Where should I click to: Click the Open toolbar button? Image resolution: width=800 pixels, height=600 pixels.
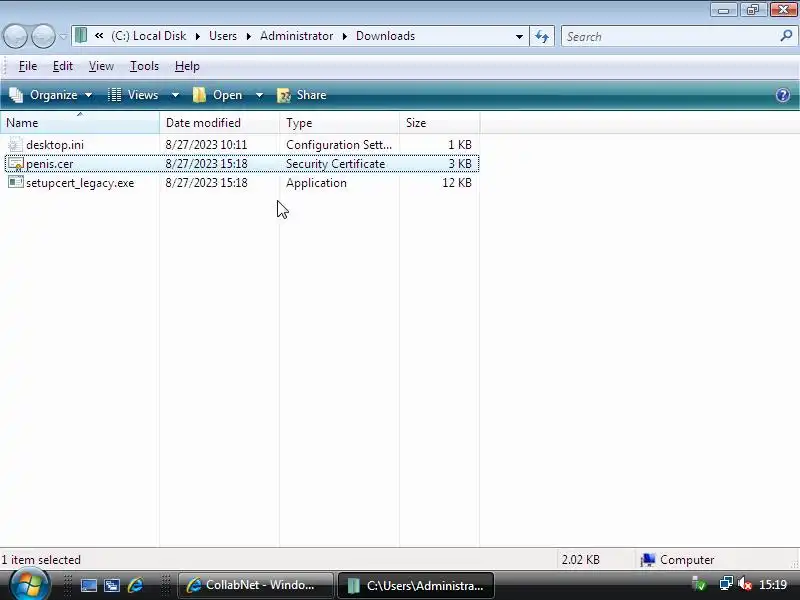coord(218,95)
